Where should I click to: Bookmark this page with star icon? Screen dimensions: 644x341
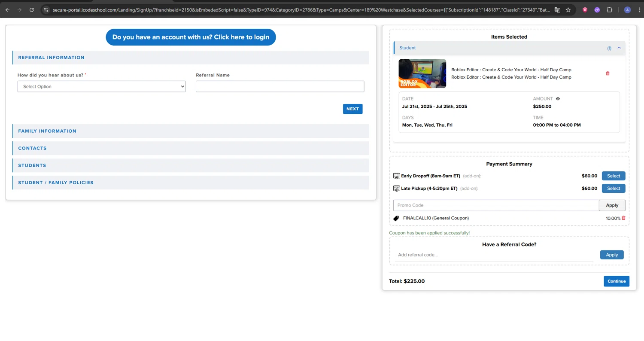click(x=568, y=9)
